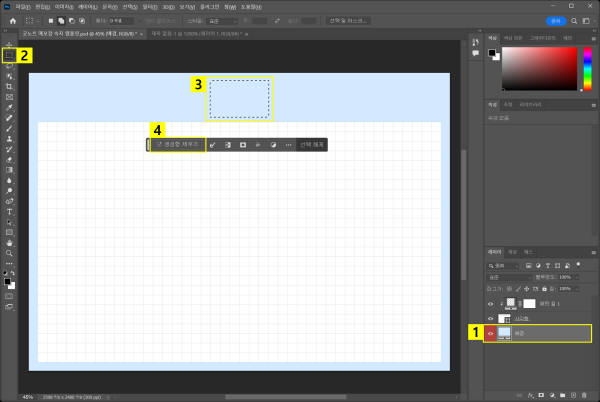Select the Spot Healing Brush tool

coord(9,118)
